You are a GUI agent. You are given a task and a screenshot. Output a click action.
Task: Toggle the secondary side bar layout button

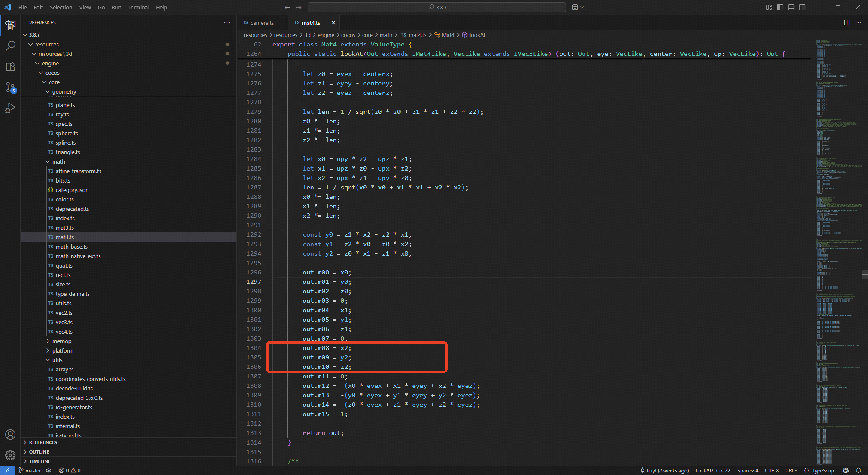(802, 7)
